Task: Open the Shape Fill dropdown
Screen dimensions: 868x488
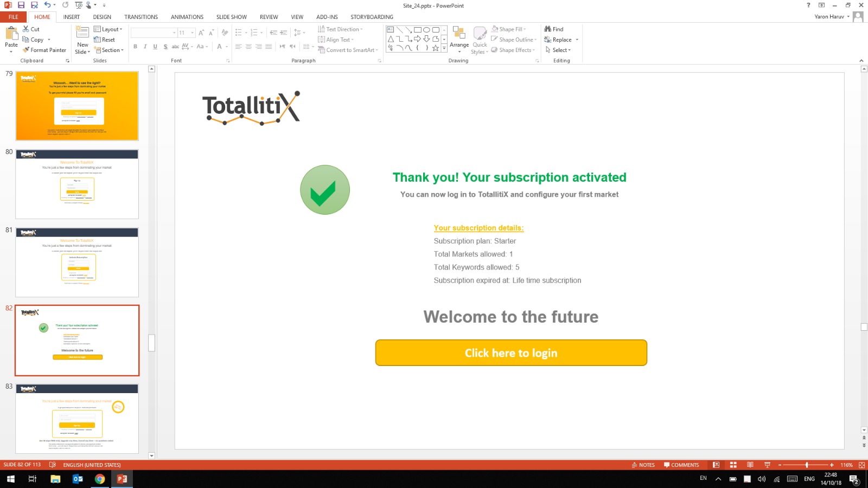Action: point(508,29)
